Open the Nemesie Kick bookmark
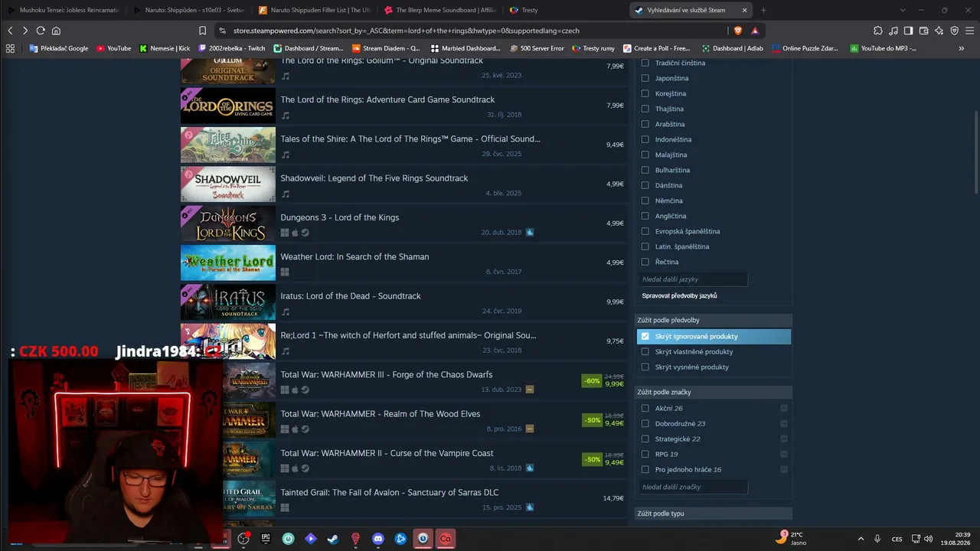 [165, 48]
